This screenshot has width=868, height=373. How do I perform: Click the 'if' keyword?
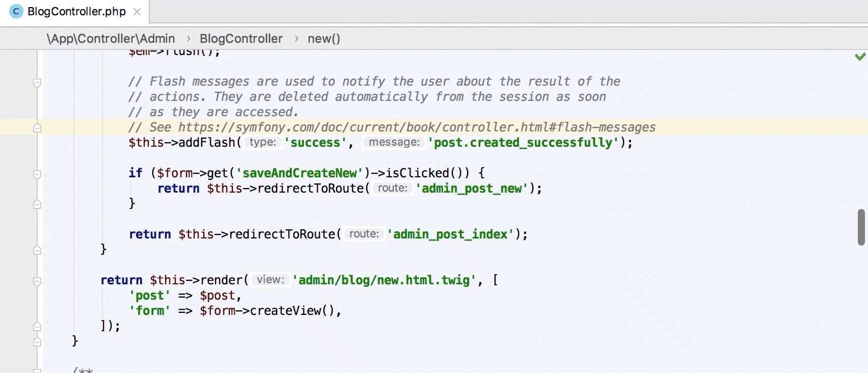coord(135,173)
